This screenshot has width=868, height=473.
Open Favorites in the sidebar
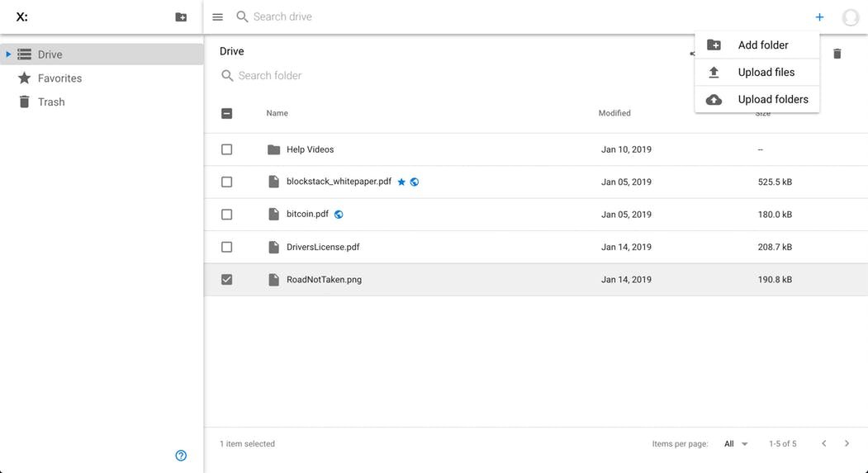click(x=59, y=78)
